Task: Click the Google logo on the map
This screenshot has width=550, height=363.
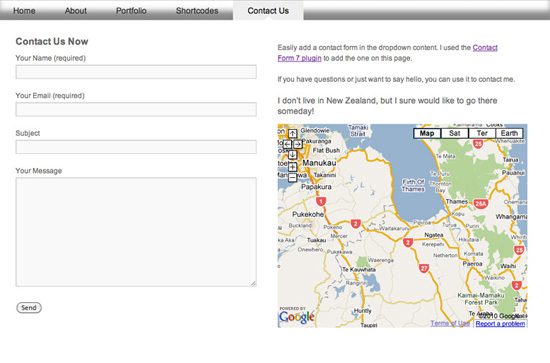Action: tap(297, 316)
